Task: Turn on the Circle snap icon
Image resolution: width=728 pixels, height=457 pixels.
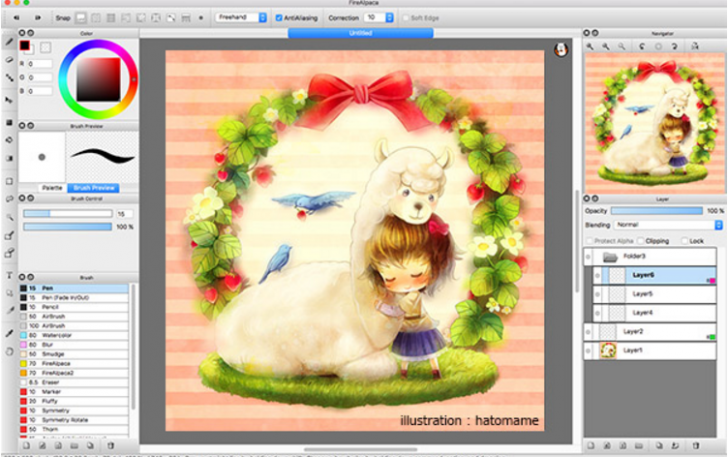Action: [156, 18]
